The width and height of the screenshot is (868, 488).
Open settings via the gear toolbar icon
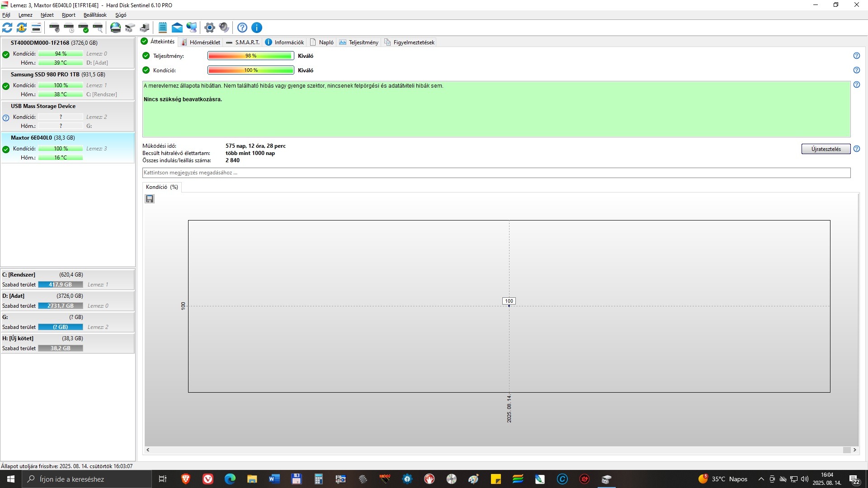tap(209, 28)
